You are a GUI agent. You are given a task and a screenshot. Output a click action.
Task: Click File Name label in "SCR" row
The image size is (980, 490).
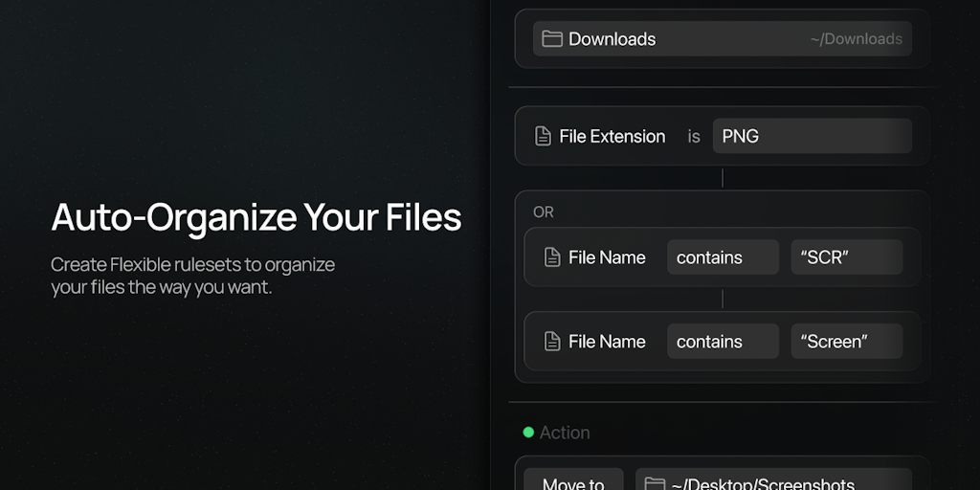coord(607,256)
